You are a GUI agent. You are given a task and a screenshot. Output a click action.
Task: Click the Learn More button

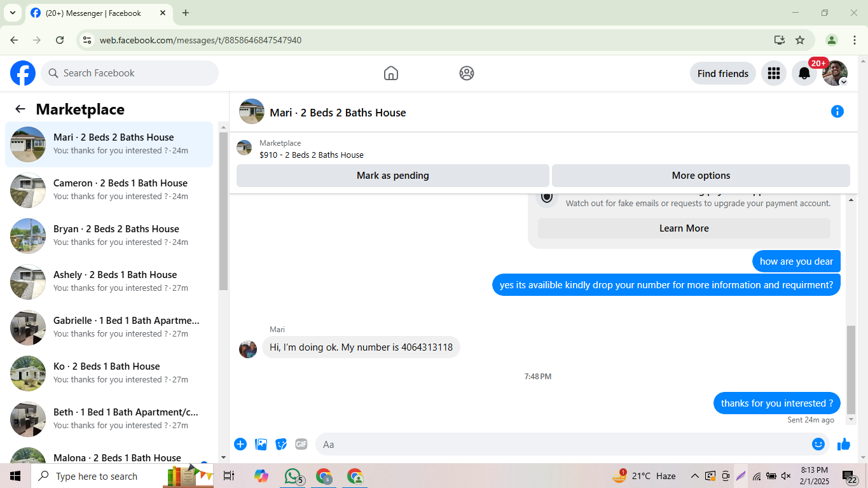tap(684, 228)
